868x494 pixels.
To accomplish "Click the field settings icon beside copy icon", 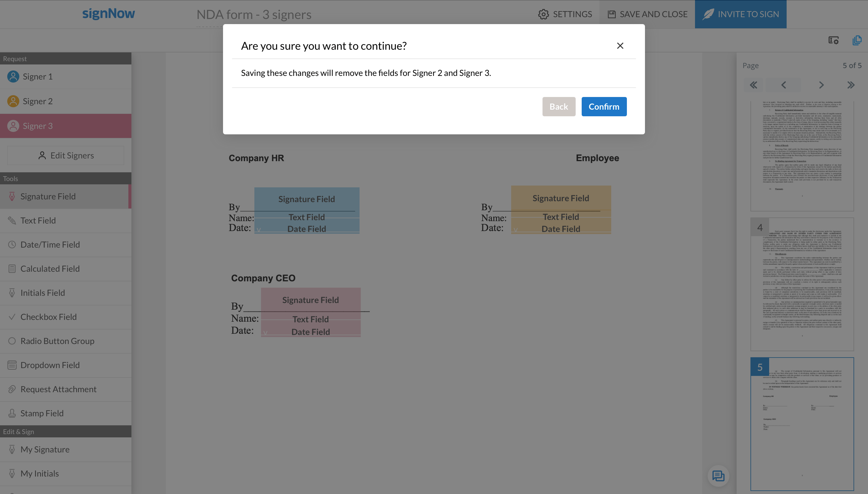I will click(x=833, y=40).
